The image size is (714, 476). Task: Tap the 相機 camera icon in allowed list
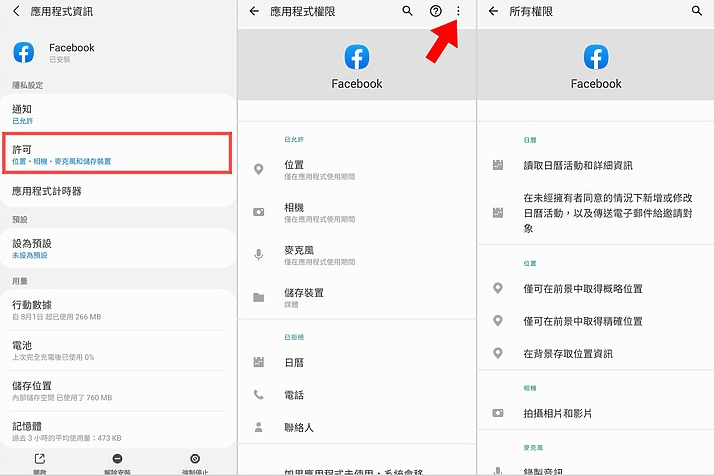pos(259,212)
